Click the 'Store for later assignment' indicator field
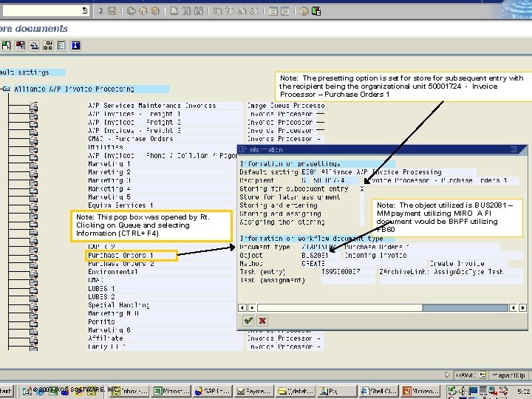Viewport: 532px width, 399px height. [x=362, y=197]
